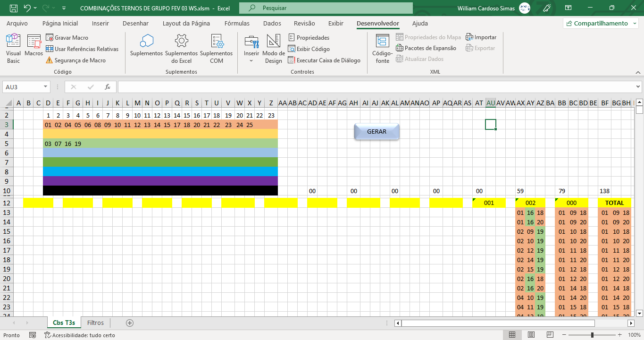Open Suplementos do Excel
Viewport: 644px width, 340px height.
pyautogui.click(x=181, y=49)
